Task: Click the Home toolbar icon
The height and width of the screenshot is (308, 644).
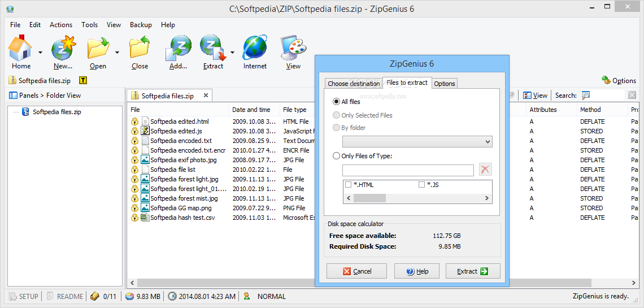Action: pos(20,49)
